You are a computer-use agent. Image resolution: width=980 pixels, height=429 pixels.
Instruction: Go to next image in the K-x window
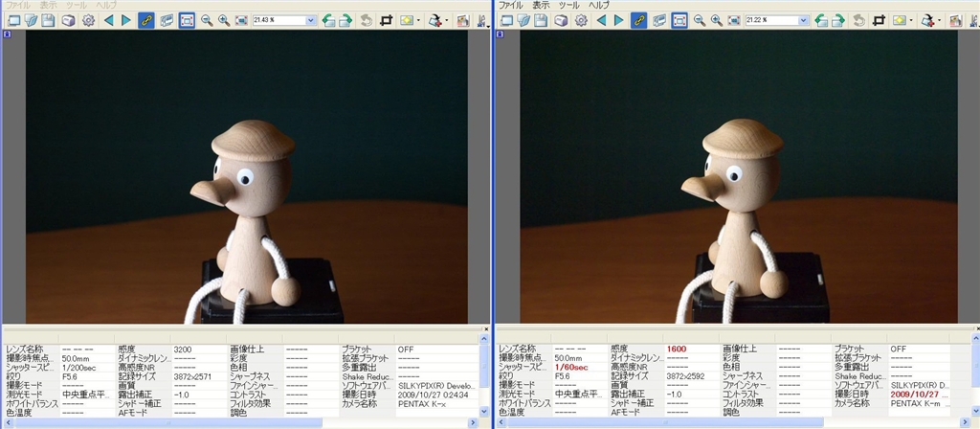pyautogui.click(x=126, y=21)
